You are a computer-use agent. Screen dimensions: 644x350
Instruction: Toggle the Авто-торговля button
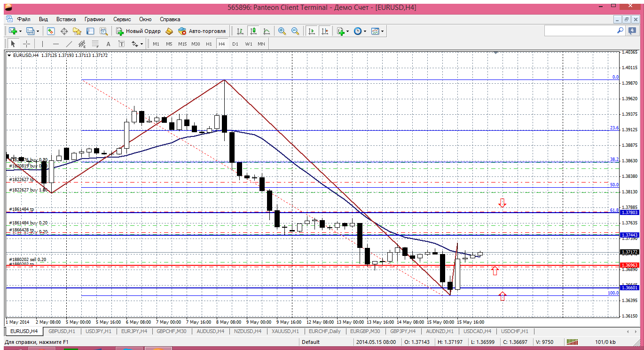(202, 31)
